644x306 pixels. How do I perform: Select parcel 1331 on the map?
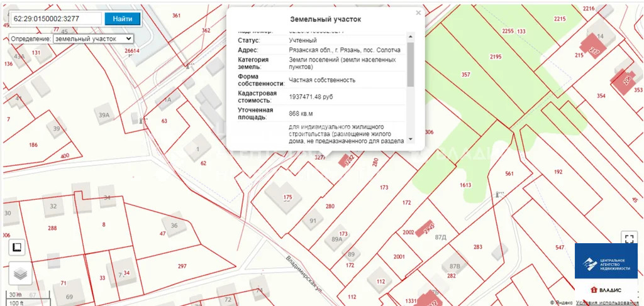(410, 301)
